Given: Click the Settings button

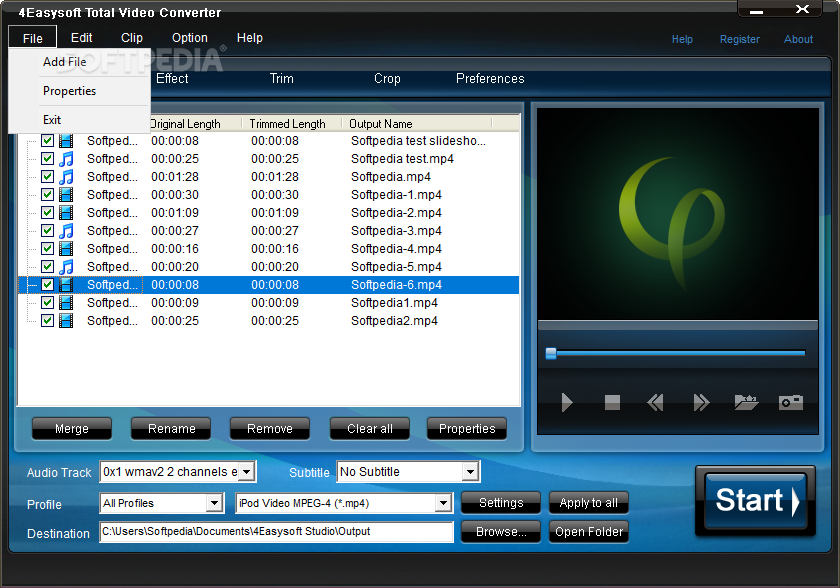Looking at the screenshot, I should [501, 503].
